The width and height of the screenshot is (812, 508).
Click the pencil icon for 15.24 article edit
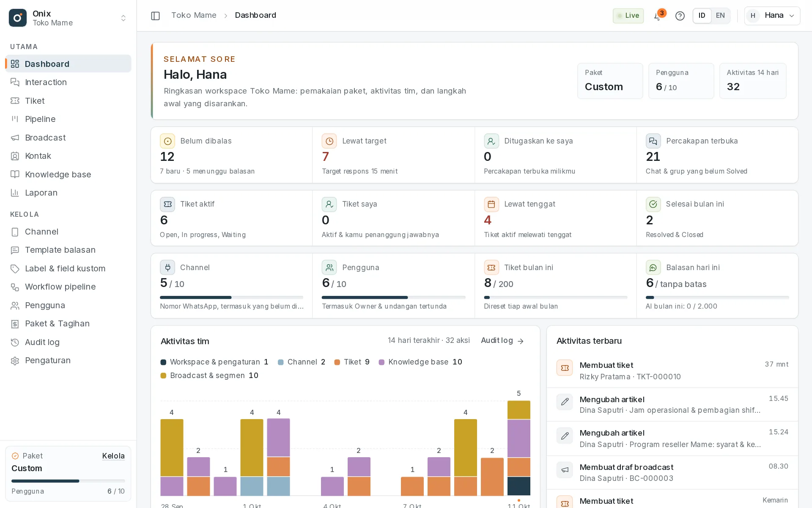(x=565, y=436)
